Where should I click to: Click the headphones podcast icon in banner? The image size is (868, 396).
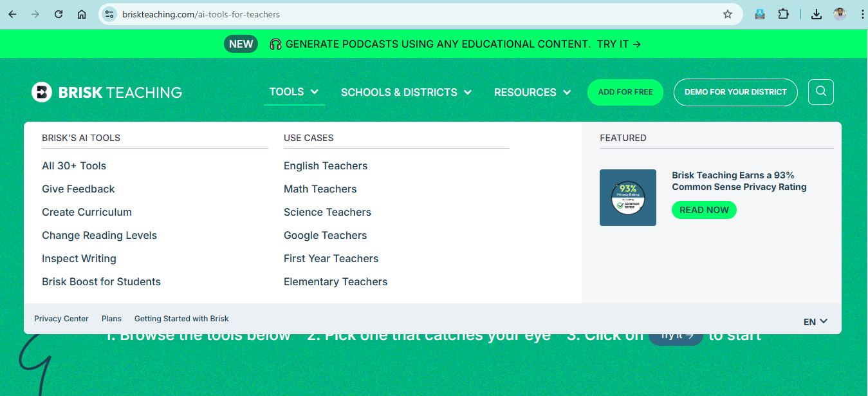(x=276, y=44)
